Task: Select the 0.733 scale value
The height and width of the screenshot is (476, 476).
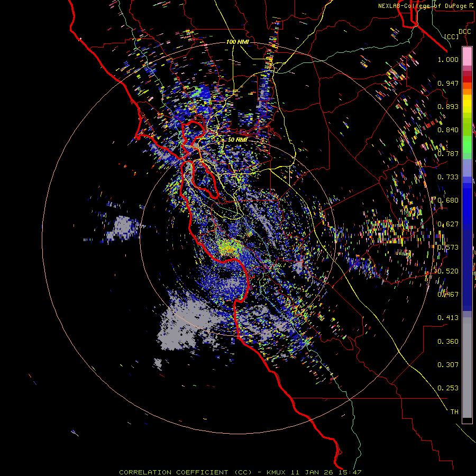Action: [x=448, y=177]
